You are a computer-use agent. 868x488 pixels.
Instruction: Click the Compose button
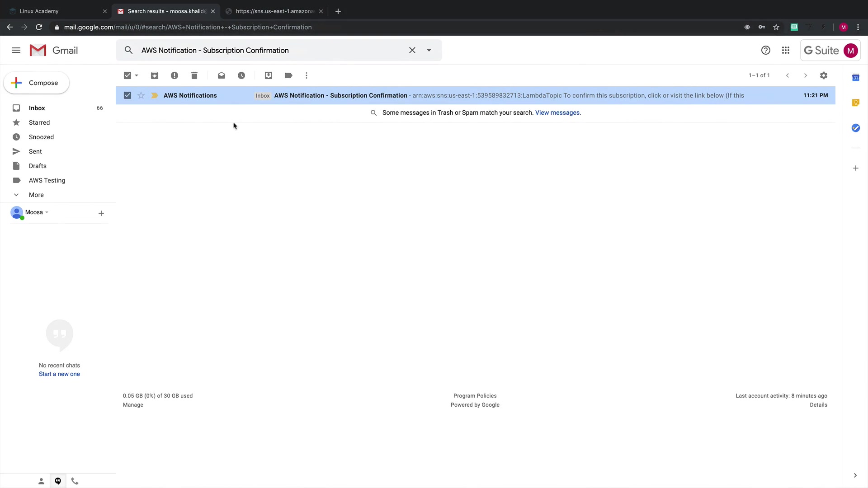click(37, 83)
